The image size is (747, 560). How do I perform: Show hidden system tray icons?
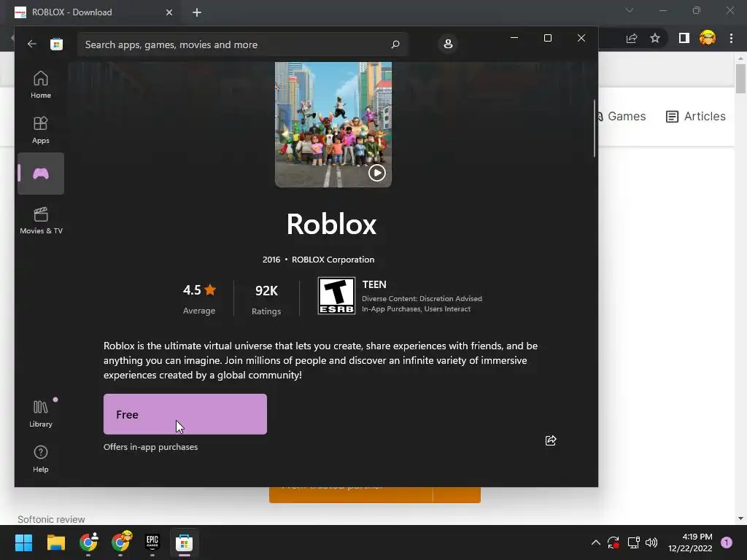point(595,542)
